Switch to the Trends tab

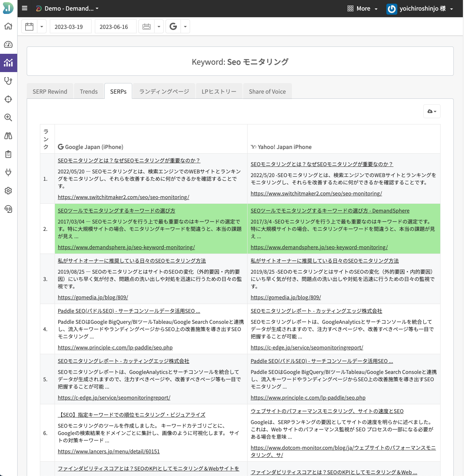[89, 91]
